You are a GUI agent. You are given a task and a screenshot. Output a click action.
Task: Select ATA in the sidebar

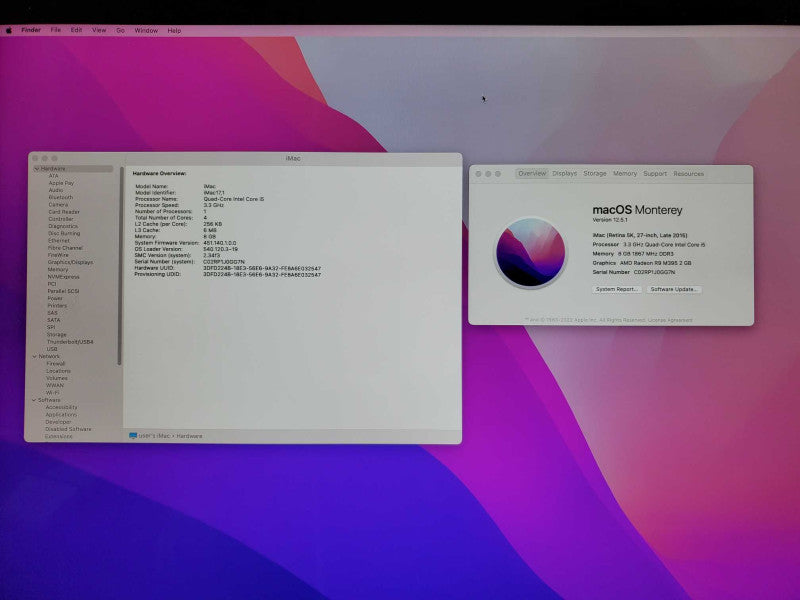(x=54, y=176)
